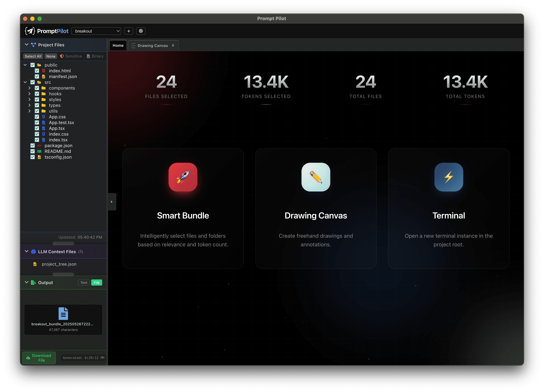Collapse the Output section

26,282
